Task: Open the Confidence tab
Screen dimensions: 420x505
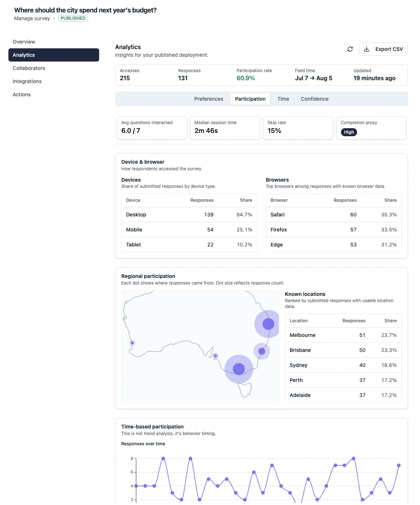Action: tap(315, 99)
